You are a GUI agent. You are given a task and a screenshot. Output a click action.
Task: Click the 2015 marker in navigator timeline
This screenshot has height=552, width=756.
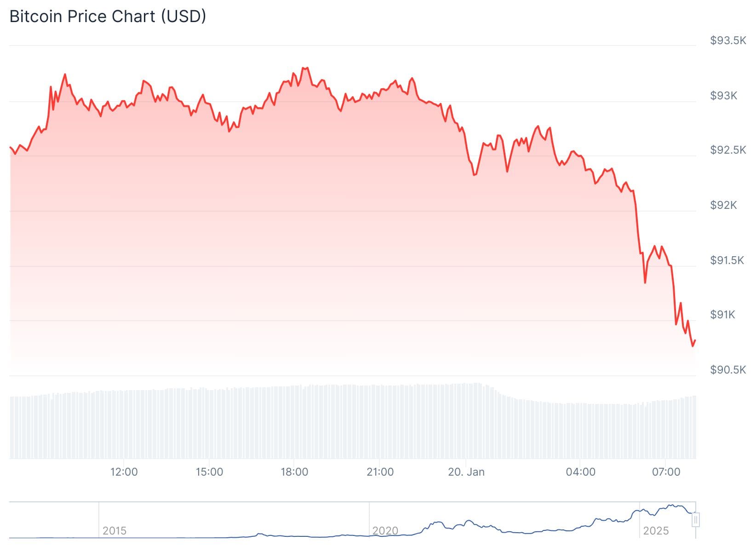click(x=115, y=531)
